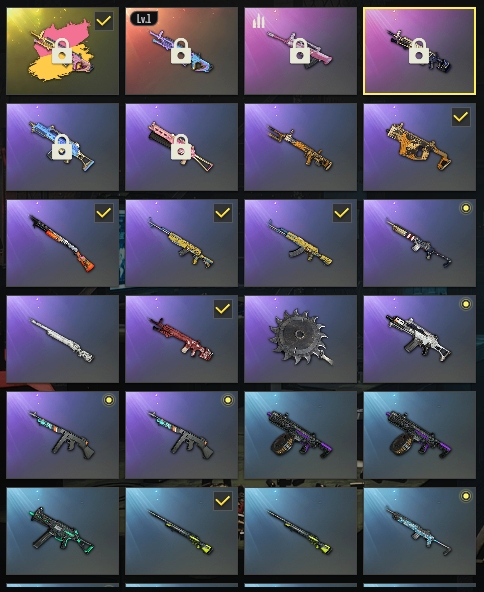This screenshot has height=592, width=484.
Task: Click the lock on the pink grenade launcher skin
Action: (x=181, y=146)
